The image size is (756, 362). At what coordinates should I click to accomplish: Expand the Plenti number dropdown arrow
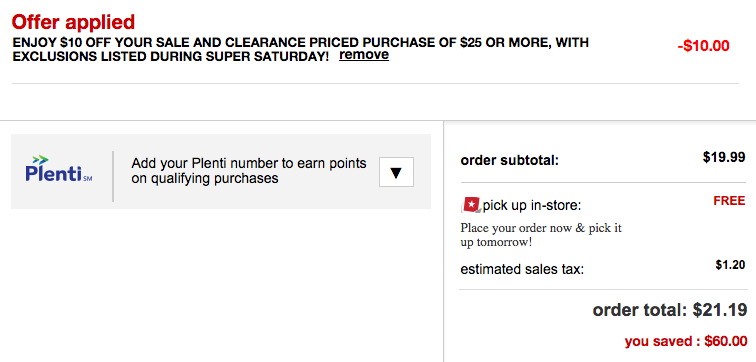(396, 172)
